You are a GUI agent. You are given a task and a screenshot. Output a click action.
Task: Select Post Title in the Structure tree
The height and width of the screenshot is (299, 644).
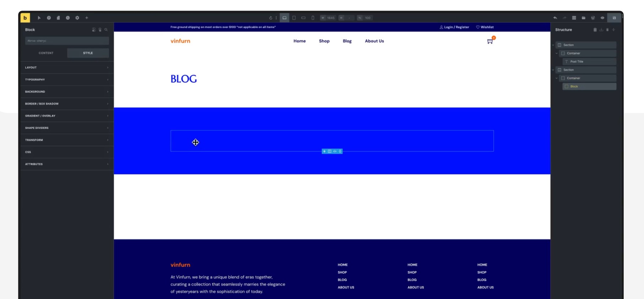coord(589,62)
